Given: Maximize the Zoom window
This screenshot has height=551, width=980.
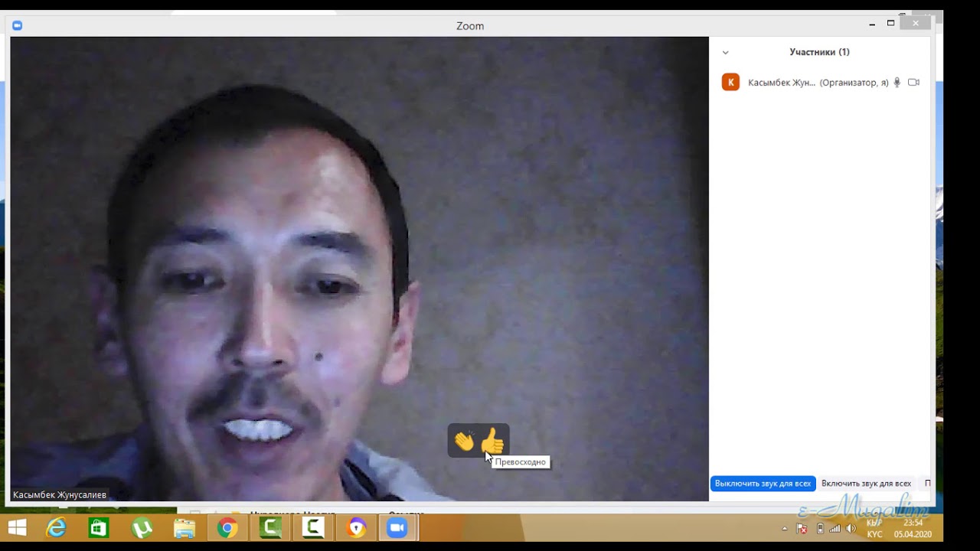Looking at the screenshot, I should tap(890, 24).
